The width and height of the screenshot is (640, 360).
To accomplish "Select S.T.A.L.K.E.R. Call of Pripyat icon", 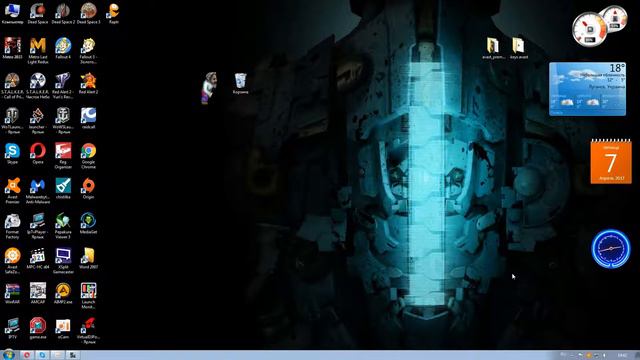I will pyautogui.click(x=12, y=85).
